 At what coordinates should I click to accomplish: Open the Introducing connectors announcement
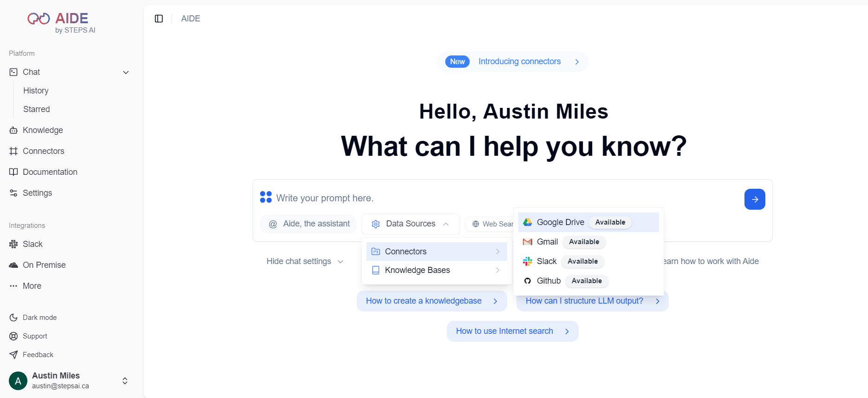pyautogui.click(x=513, y=62)
